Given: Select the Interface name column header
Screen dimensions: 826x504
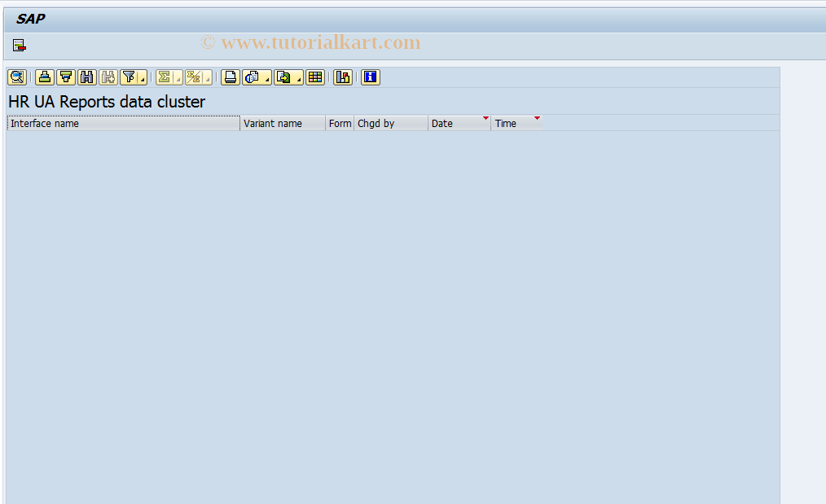Looking at the screenshot, I should point(122,123).
